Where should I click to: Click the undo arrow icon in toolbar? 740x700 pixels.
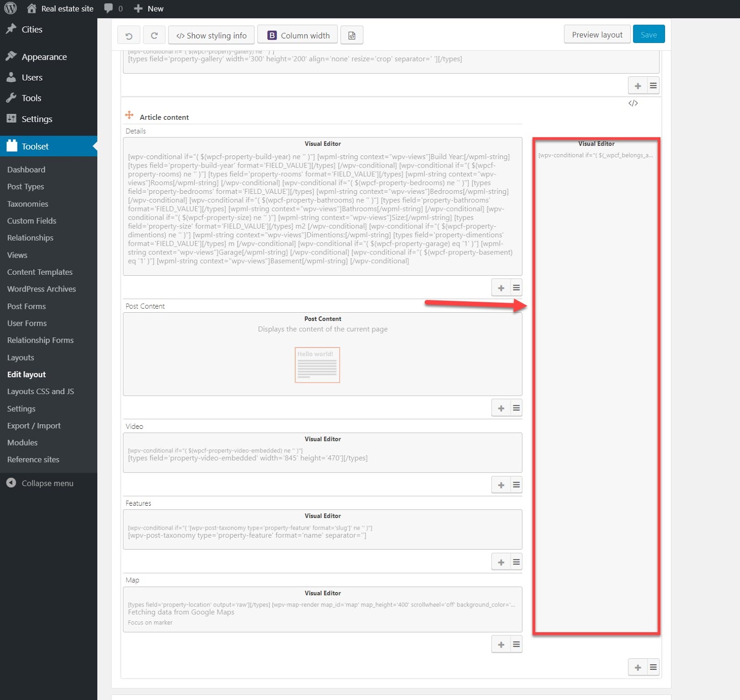(x=129, y=36)
